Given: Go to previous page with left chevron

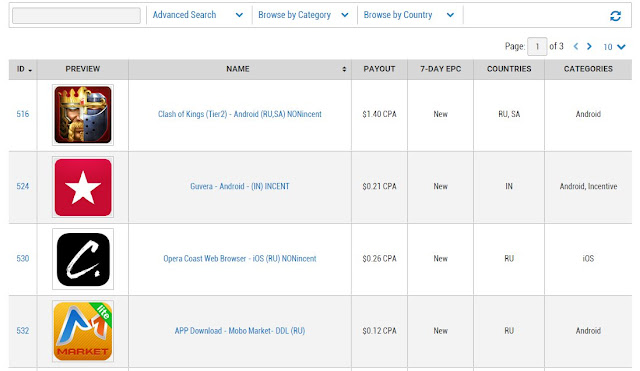Looking at the screenshot, I should pos(576,47).
